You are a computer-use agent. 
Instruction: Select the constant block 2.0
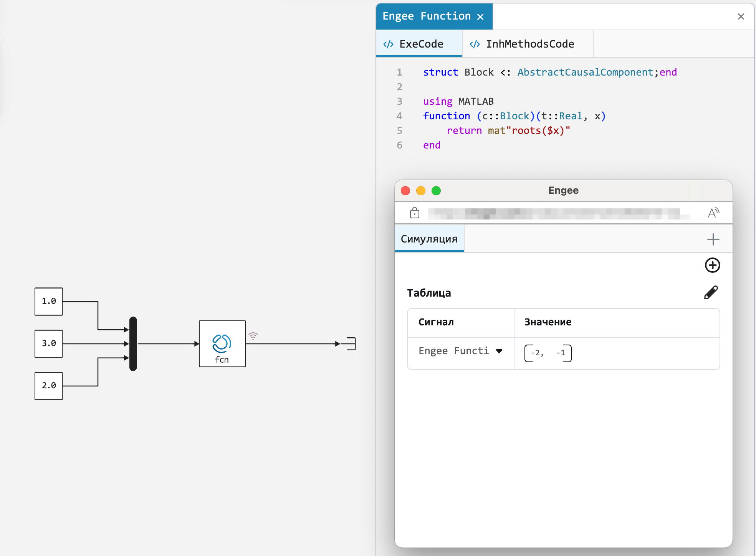(x=49, y=386)
